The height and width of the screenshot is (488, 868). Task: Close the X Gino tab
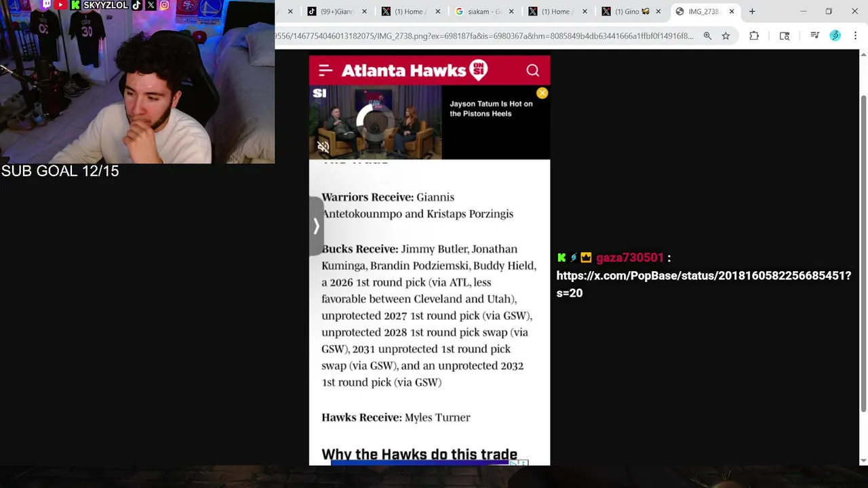pos(658,12)
